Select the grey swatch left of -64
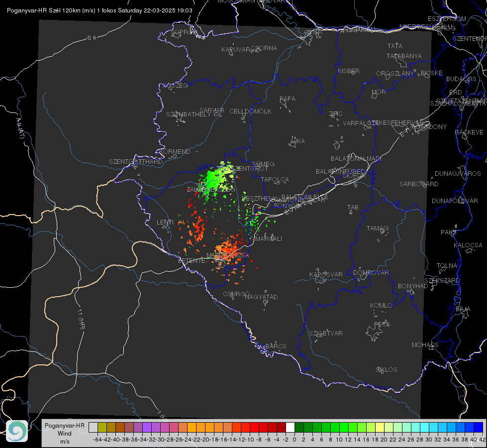Screen dimensions: 487x448 click(93, 427)
